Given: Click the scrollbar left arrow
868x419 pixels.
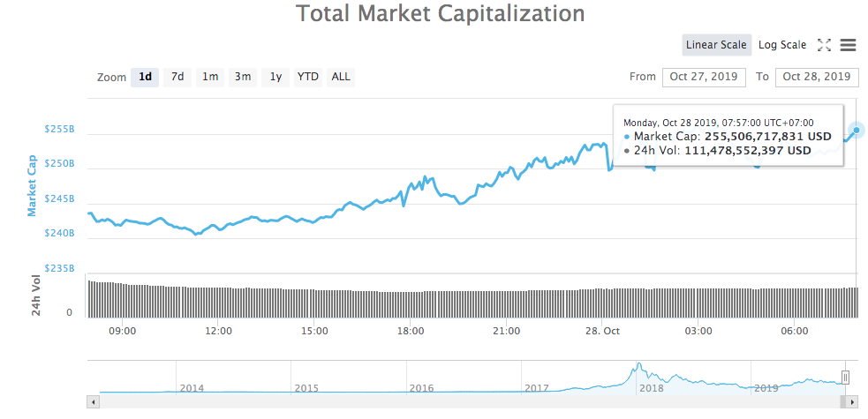Looking at the screenshot, I should [92, 401].
